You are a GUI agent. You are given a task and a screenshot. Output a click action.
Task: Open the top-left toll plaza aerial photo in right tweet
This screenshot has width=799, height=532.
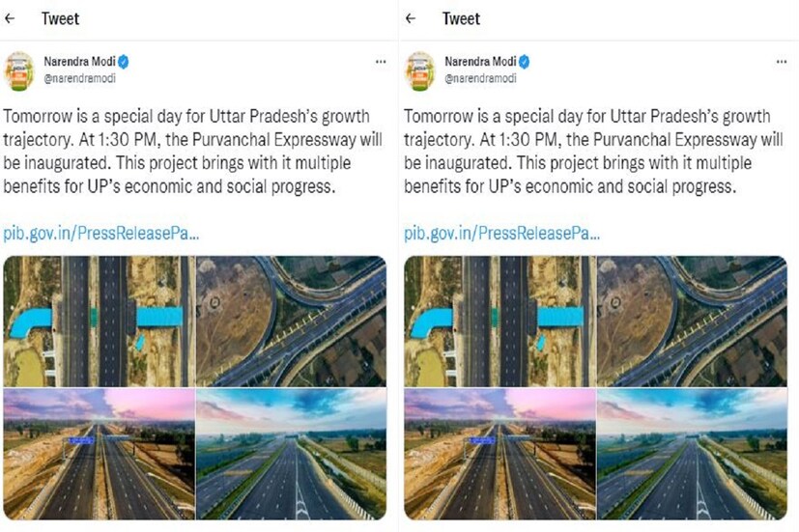499,321
